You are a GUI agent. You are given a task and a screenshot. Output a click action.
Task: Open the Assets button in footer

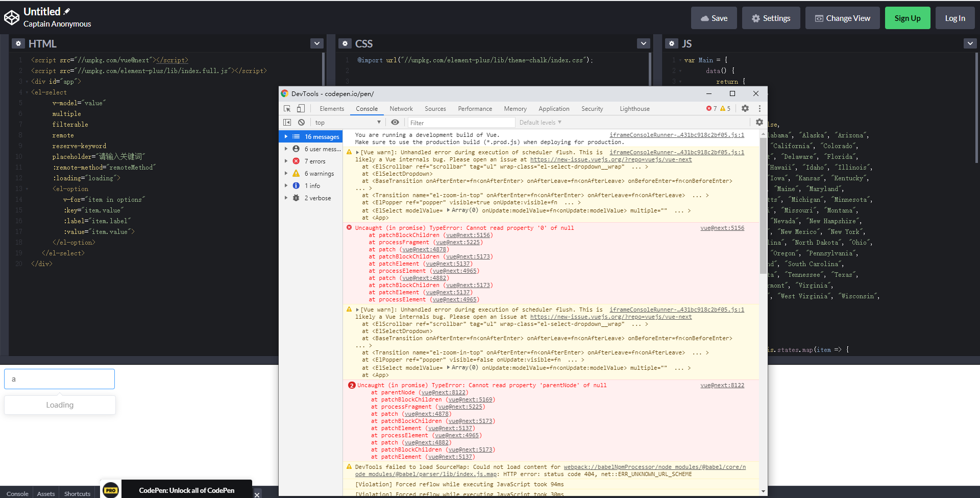(x=46, y=493)
